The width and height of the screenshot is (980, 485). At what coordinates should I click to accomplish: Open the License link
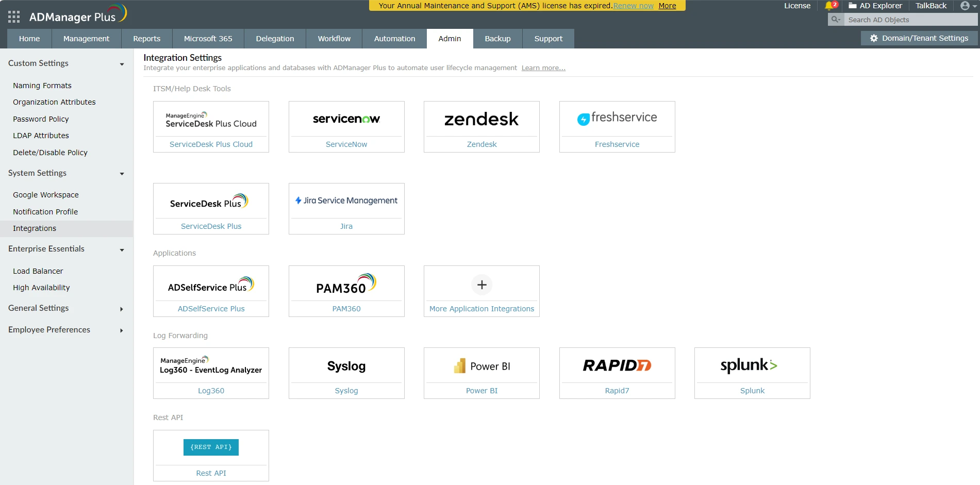coord(797,6)
